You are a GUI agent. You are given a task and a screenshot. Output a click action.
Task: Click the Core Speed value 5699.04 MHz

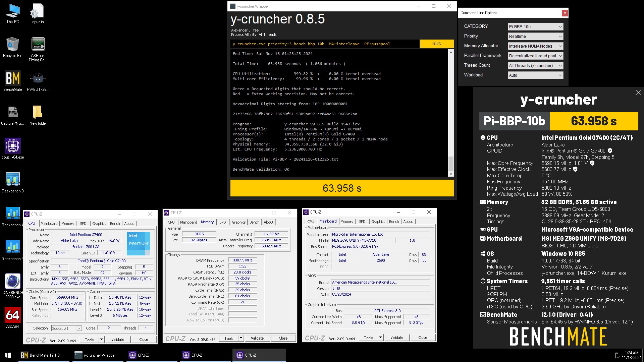click(x=67, y=297)
